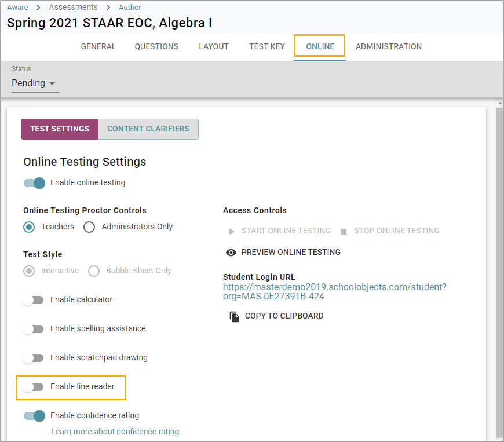Image resolution: width=504 pixels, height=442 pixels.
Task: Select the Teachers radio button
Action: pyautogui.click(x=29, y=227)
